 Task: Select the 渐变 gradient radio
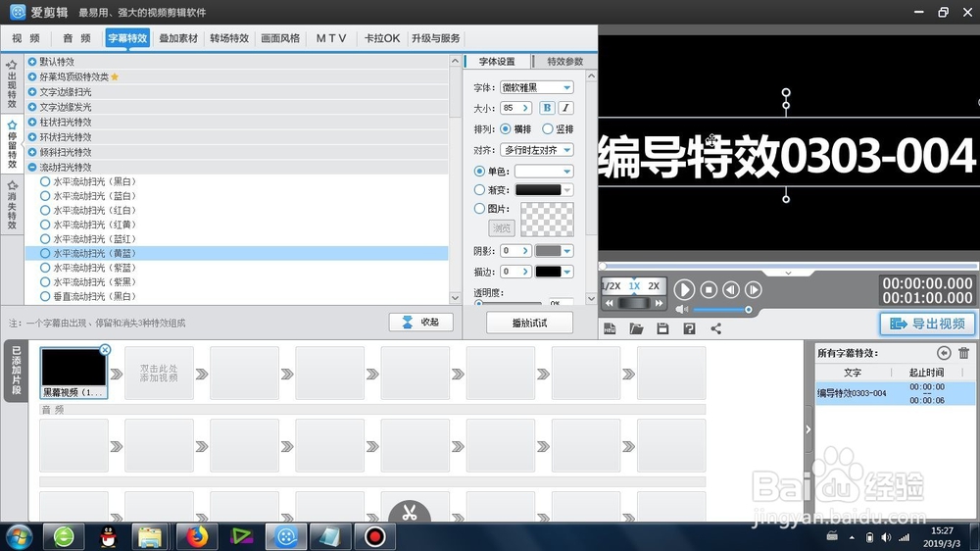(479, 189)
